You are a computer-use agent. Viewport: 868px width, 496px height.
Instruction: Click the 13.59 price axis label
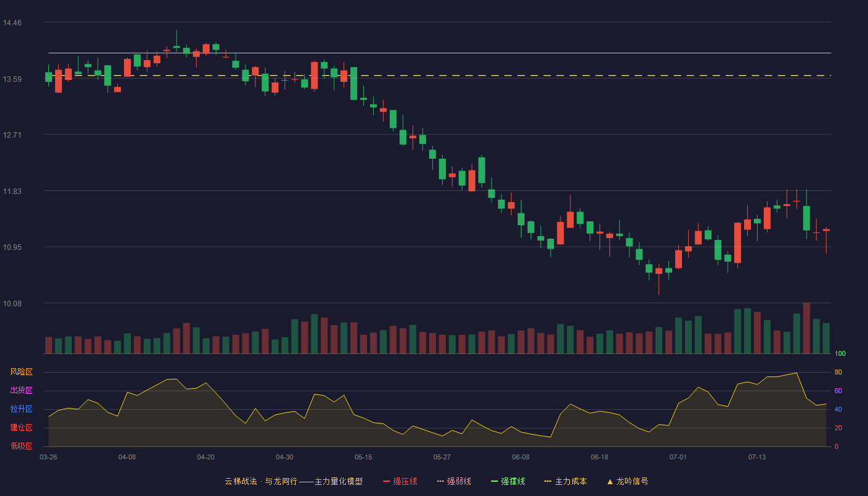12,79
